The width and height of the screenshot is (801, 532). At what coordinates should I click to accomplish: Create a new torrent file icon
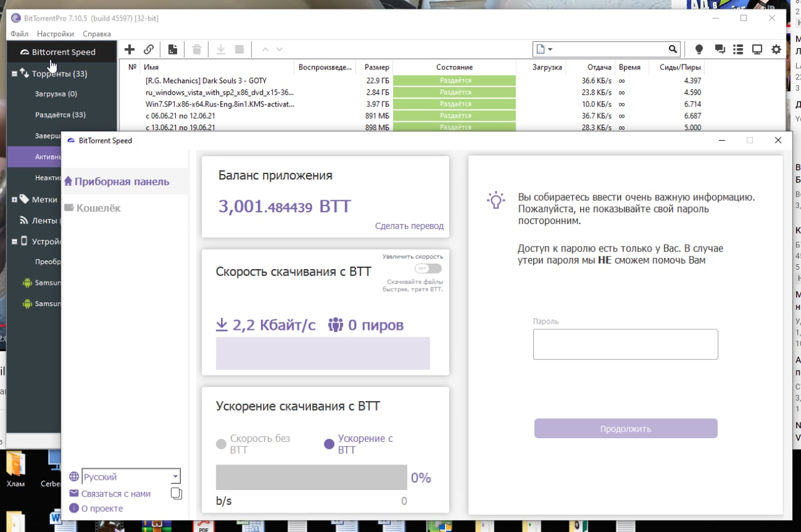click(173, 49)
